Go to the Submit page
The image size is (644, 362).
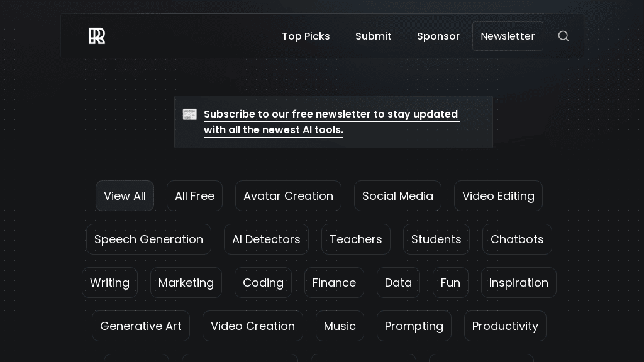click(373, 36)
